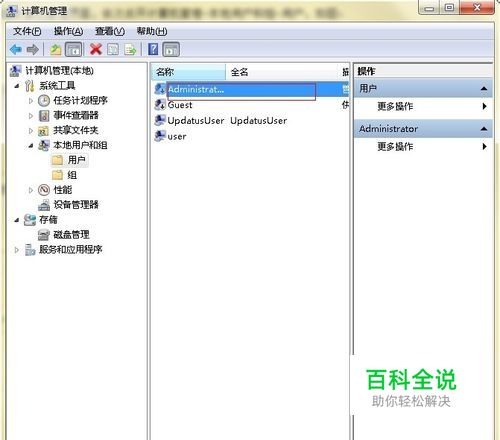Expand the 任务计划程序 node
The width and height of the screenshot is (500, 440).
31,100
